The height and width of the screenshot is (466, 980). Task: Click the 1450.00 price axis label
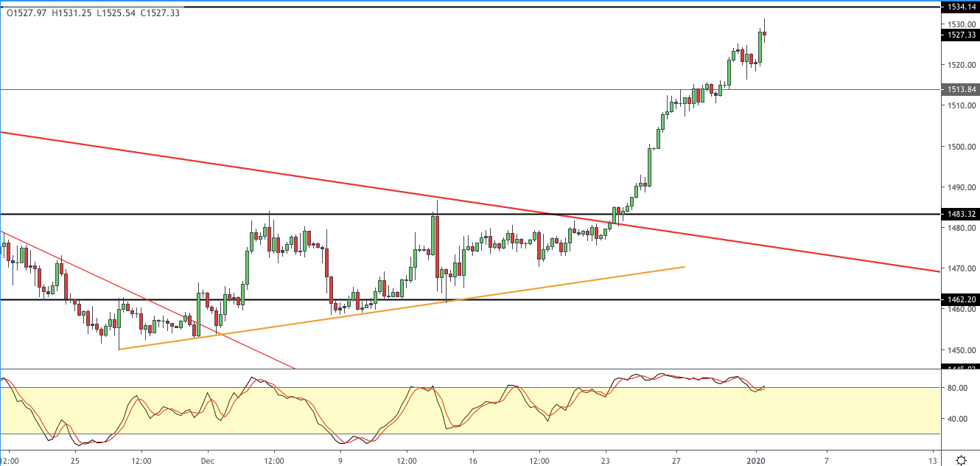962,350
